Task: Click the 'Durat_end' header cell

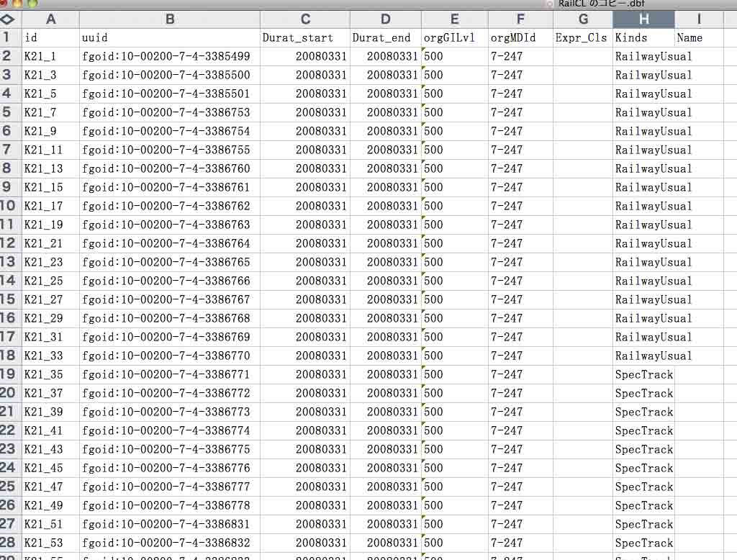Action: tap(386, 37)
